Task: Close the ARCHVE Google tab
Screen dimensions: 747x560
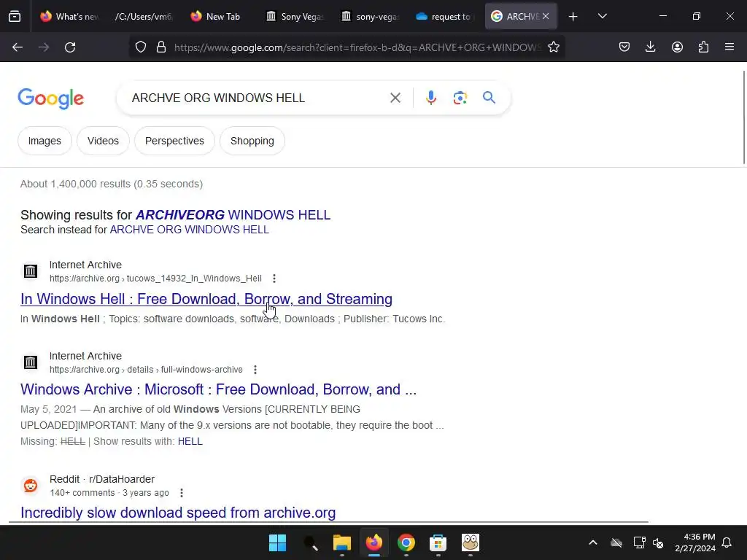Action: (x=546, y=16)
